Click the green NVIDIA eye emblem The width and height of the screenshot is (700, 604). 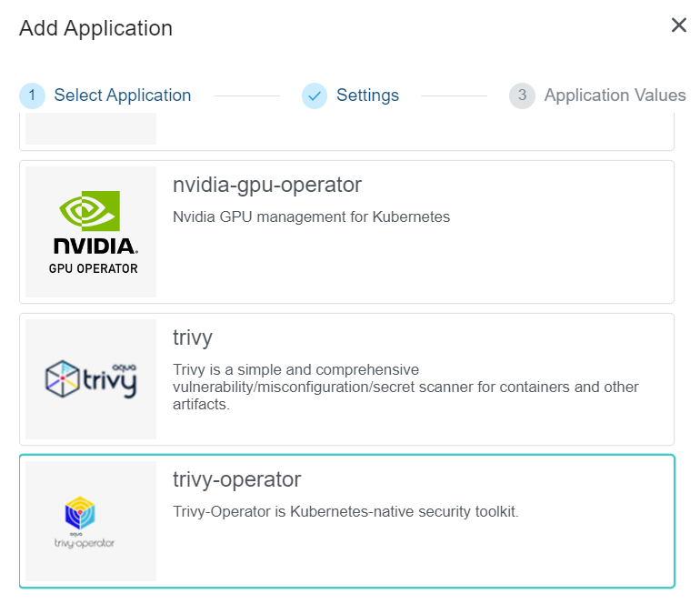[90, 211]
